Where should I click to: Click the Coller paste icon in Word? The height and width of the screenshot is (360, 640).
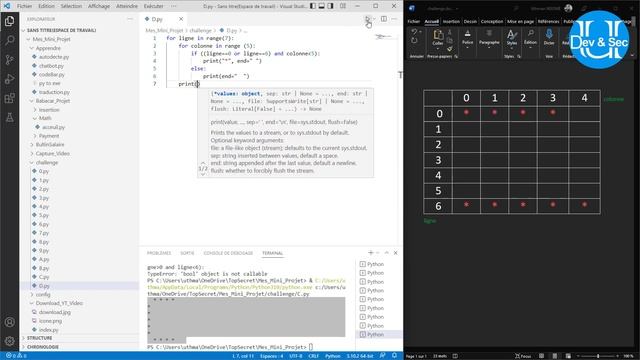coord(438,35)
